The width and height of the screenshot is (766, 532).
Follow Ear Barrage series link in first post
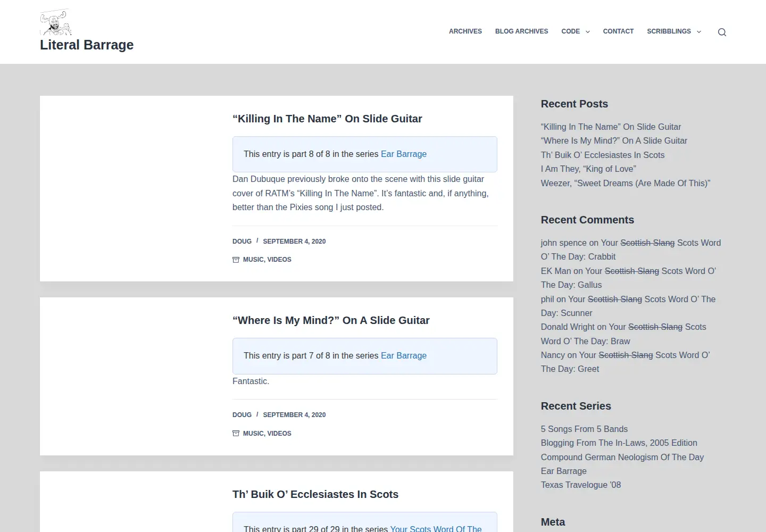(404, 154)
